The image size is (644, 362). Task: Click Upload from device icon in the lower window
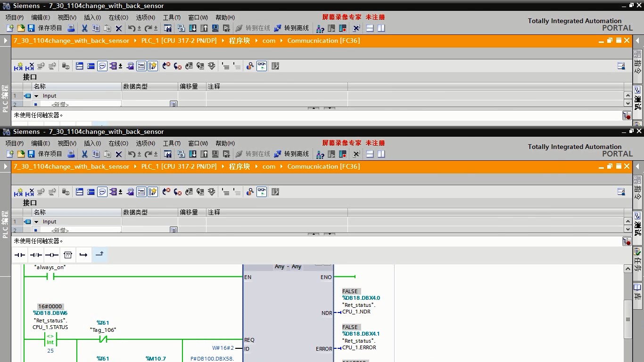[204, 154]
